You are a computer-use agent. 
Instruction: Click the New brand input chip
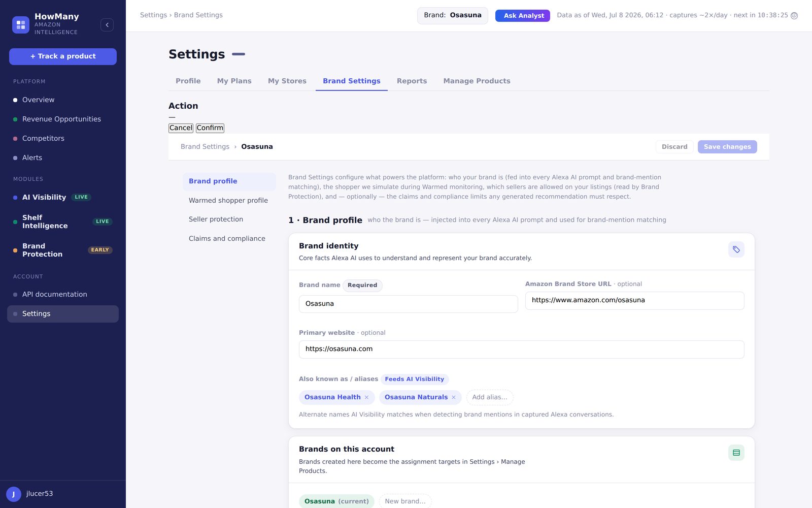(405, 501)
